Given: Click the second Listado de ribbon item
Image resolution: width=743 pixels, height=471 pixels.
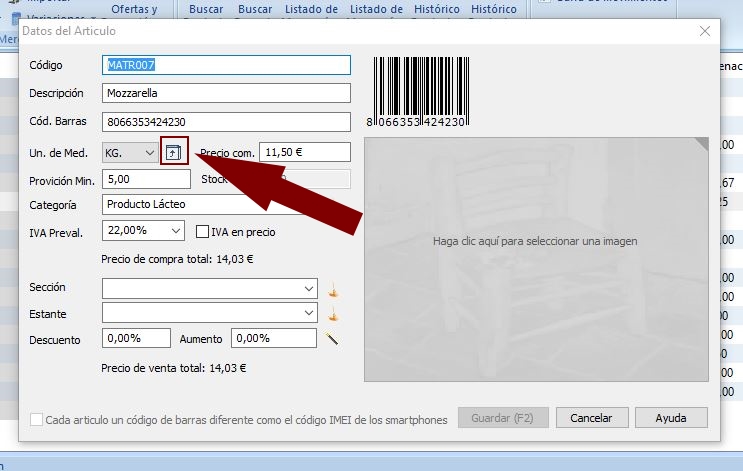Looking at the screenshot, I should point(376,9).
